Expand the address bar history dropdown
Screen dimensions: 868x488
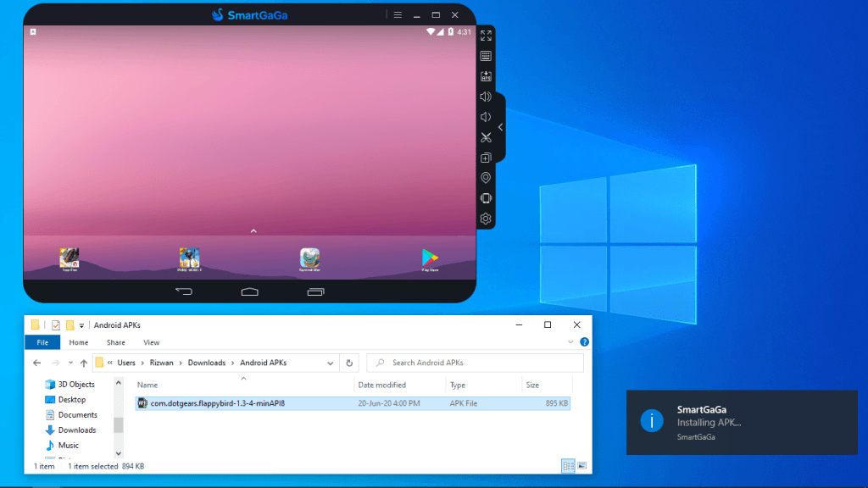click(331, 363)
